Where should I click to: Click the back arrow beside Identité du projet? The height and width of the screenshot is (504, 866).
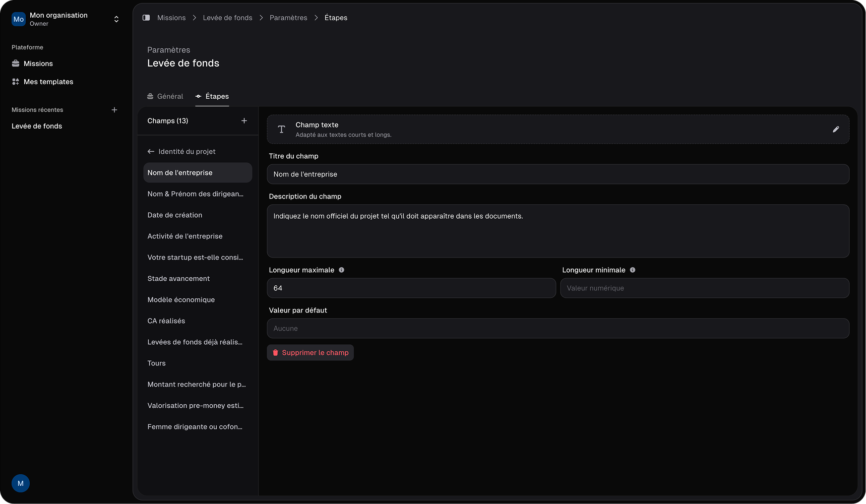(x=151, y=152)
